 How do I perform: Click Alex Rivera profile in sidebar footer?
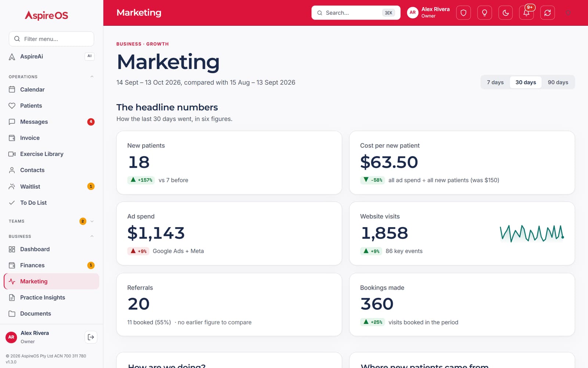[35, 337]
